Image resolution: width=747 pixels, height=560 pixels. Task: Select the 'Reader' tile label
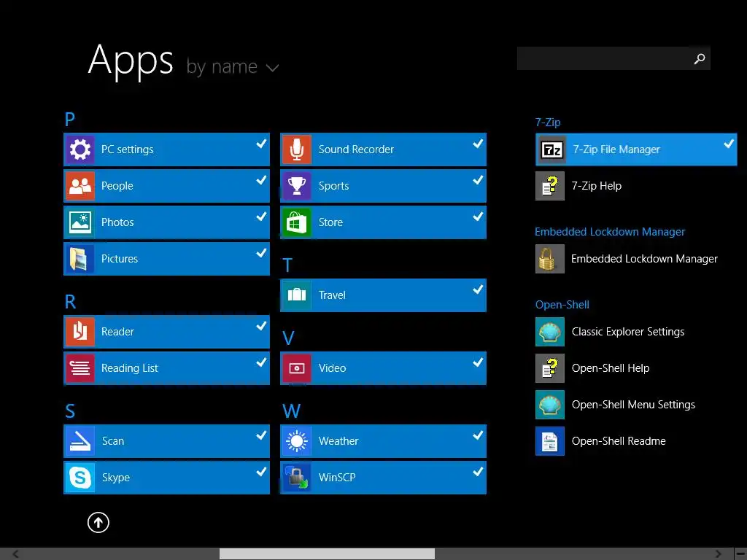pos(117,332)
